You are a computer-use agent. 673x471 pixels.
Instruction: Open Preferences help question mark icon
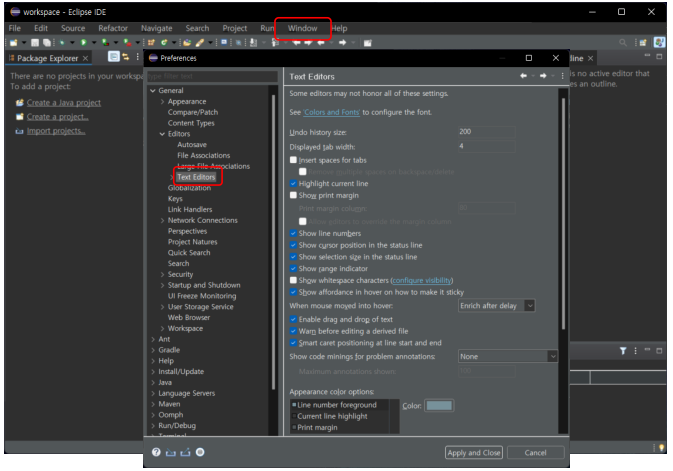coord(156,452)
